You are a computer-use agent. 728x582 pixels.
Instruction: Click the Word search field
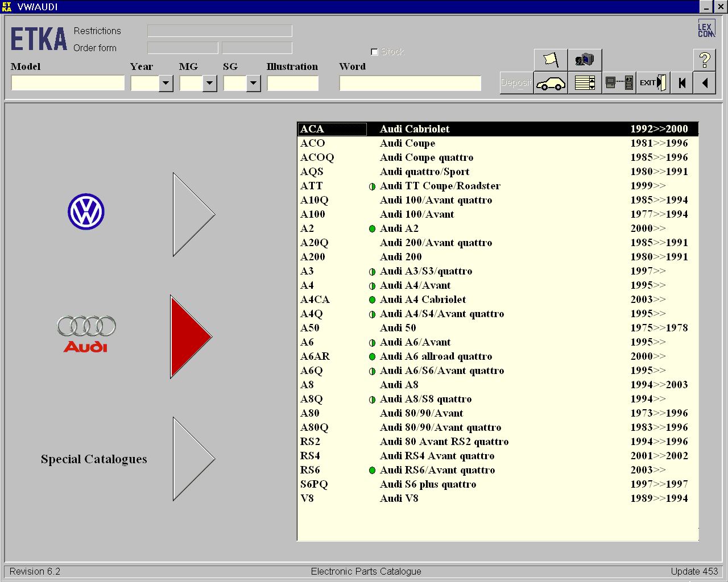410,83
